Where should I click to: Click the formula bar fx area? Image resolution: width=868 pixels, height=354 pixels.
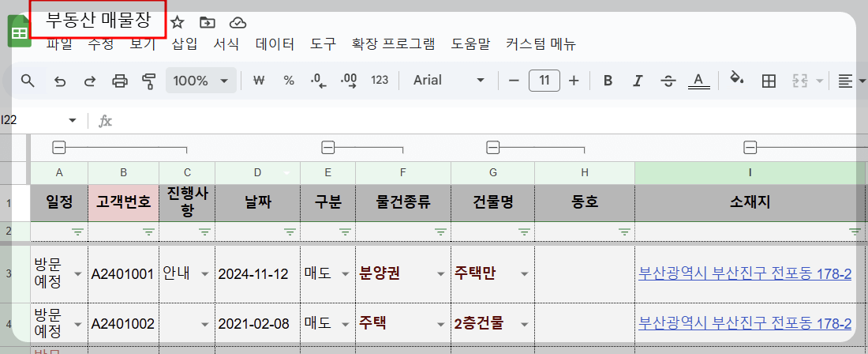(x=105, y=121)
